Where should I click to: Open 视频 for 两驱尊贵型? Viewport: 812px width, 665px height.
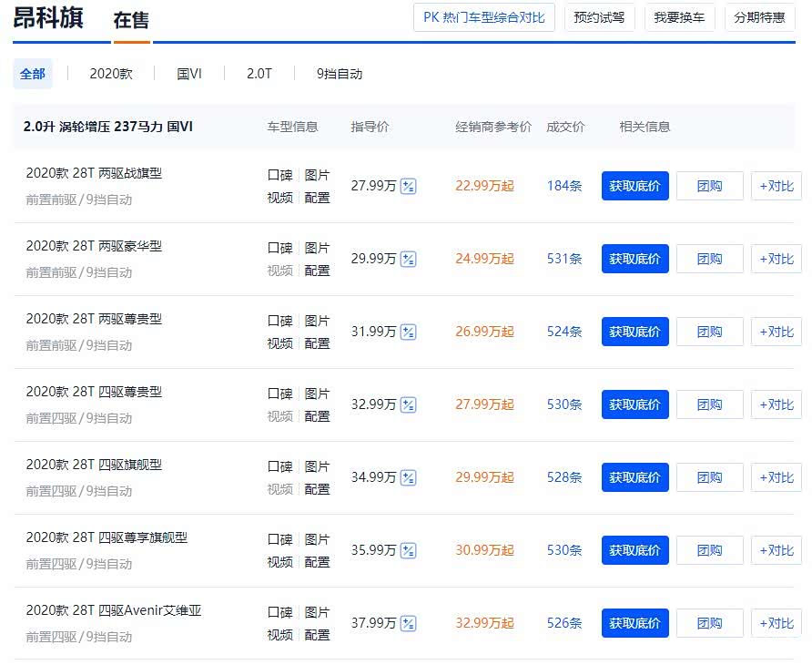click(280, 343)
